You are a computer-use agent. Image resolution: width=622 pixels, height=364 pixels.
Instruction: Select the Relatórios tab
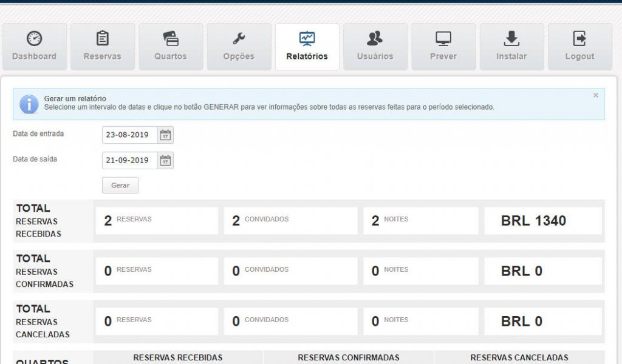tap(307, 47)
